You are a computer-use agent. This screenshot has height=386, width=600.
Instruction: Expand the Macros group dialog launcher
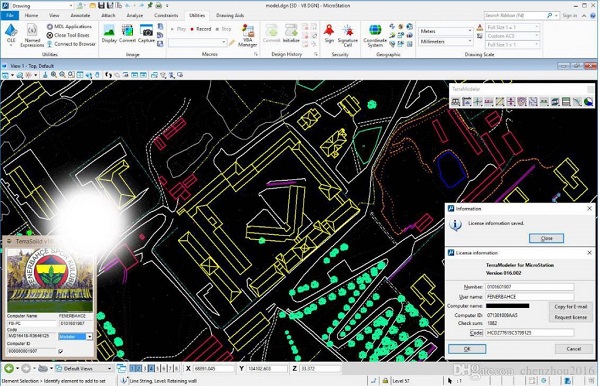pos(256,54)
